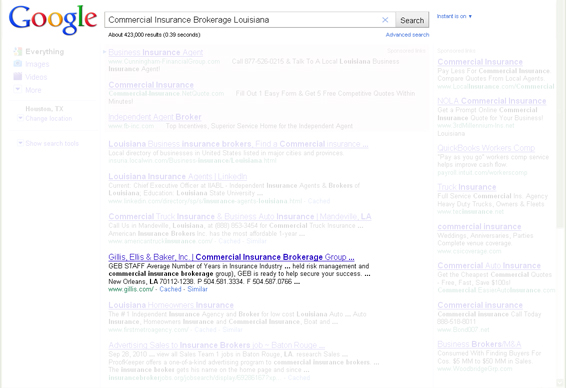Open the Advanced search link

[x=407, y=35]
